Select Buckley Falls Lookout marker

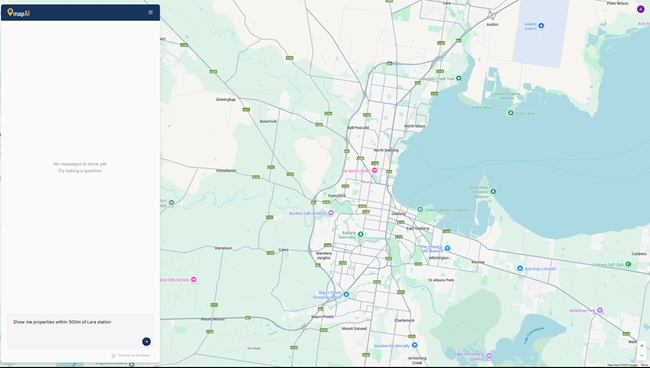pyautogui.click(x=331, y=213)
